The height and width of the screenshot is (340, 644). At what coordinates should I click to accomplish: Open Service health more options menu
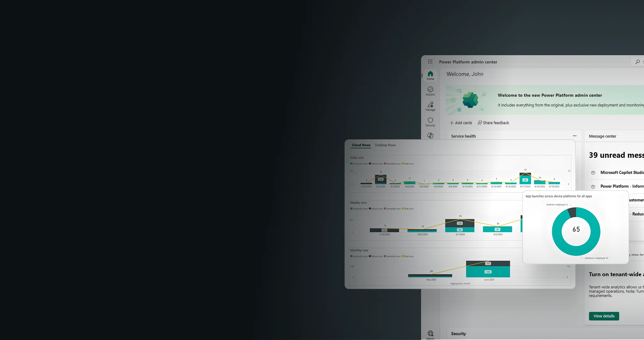coord(575,136)
